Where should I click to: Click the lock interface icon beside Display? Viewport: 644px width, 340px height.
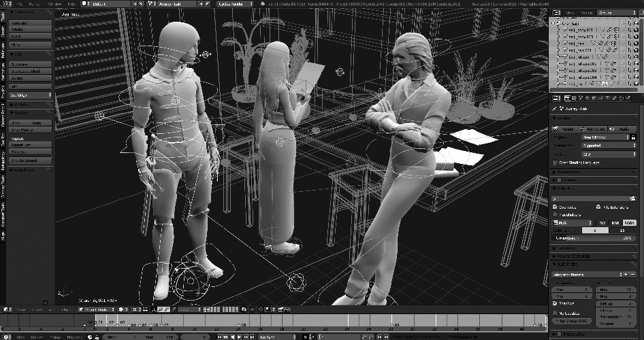pos(633,137)
